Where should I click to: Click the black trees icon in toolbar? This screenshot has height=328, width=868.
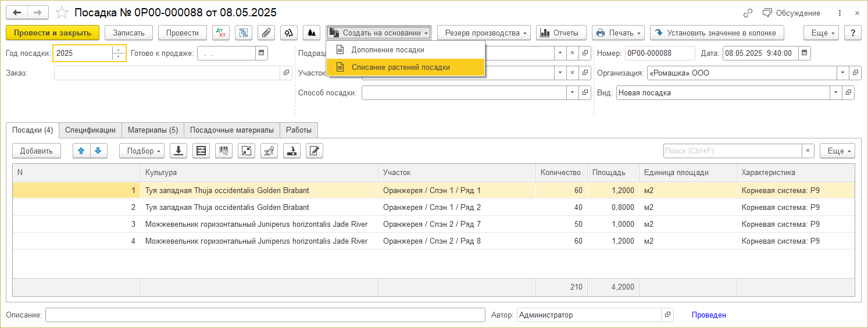[x=312, y=33]
